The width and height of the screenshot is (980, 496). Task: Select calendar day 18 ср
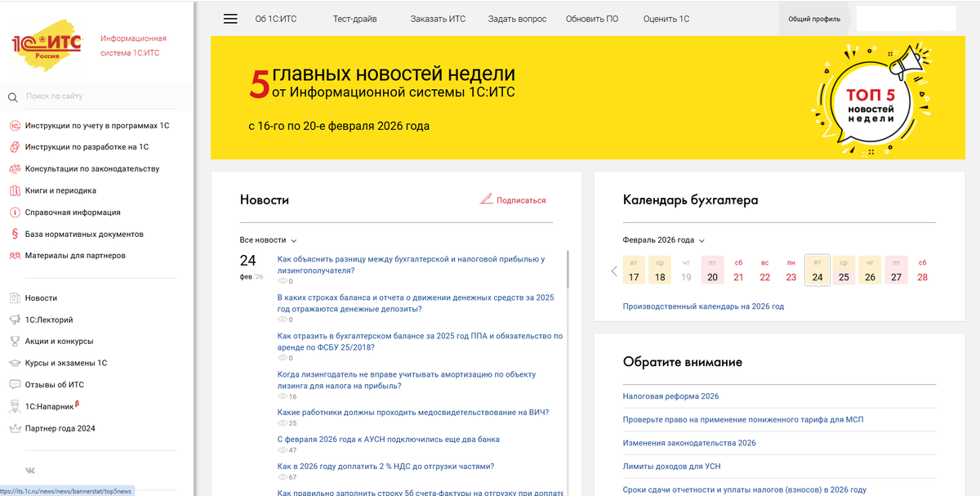pyautogui.click(x=660, y=271)
